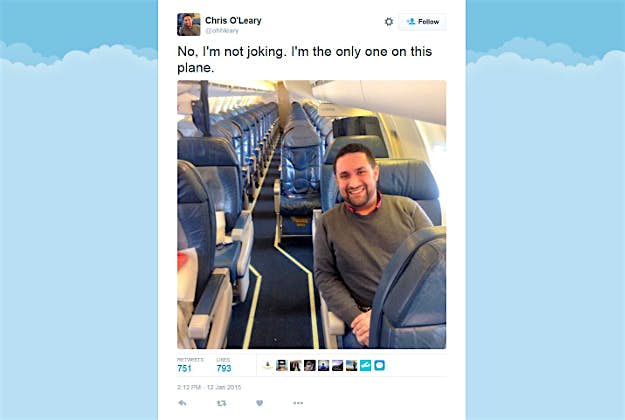View the 751 retweets count
Viewport: 625px width, 420px height.
click(x=185, y=369)
